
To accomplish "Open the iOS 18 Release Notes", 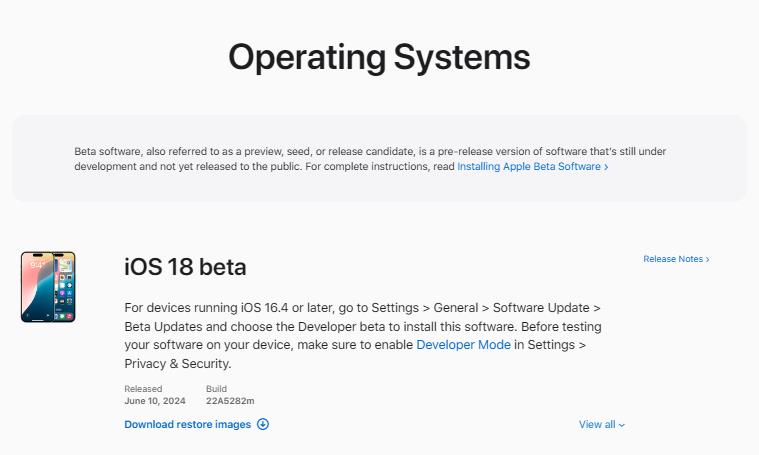I will [x=673, y=259].
